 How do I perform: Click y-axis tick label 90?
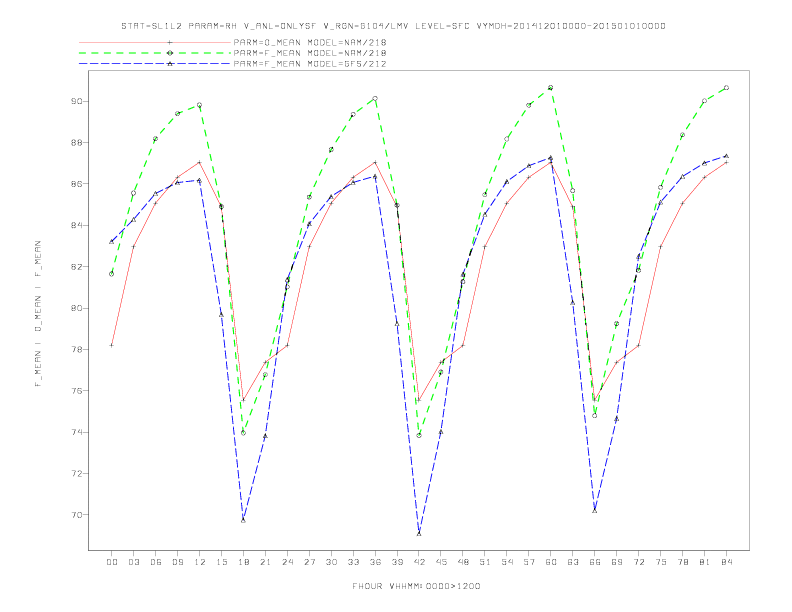76,101
